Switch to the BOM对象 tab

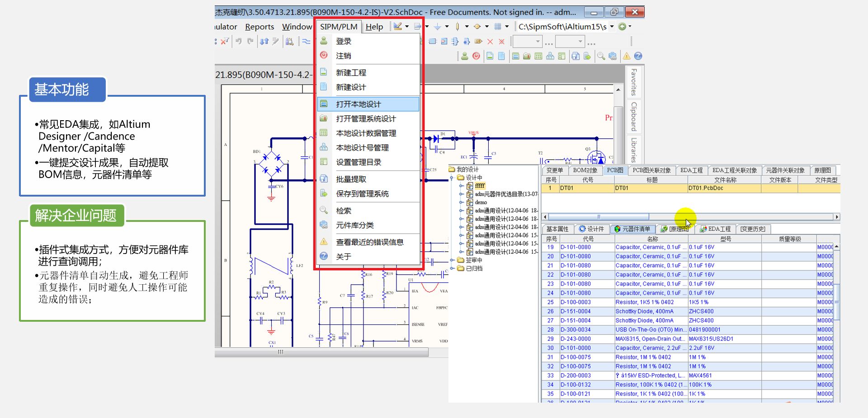coord(585,170)
